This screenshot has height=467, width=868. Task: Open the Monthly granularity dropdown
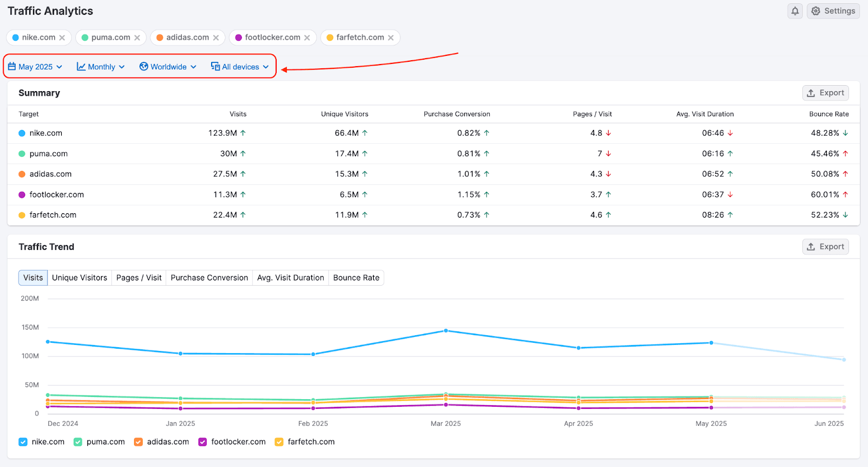(x=101, y=67)
